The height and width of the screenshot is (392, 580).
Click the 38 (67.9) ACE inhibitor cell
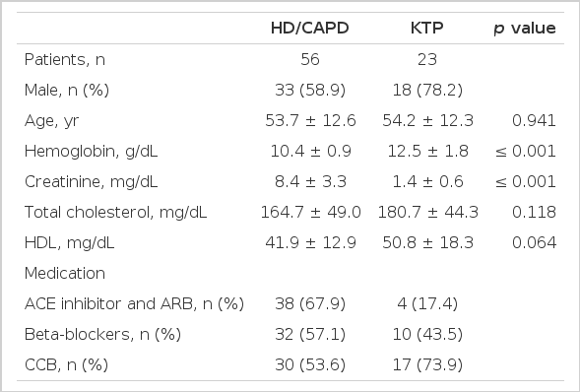[x=310, y=304]
